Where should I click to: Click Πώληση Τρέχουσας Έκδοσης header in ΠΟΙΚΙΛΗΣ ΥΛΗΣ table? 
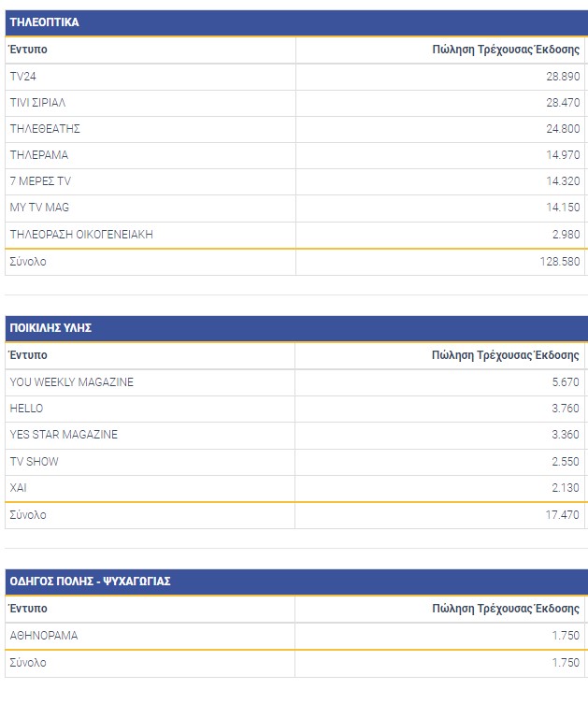[505, 355]
